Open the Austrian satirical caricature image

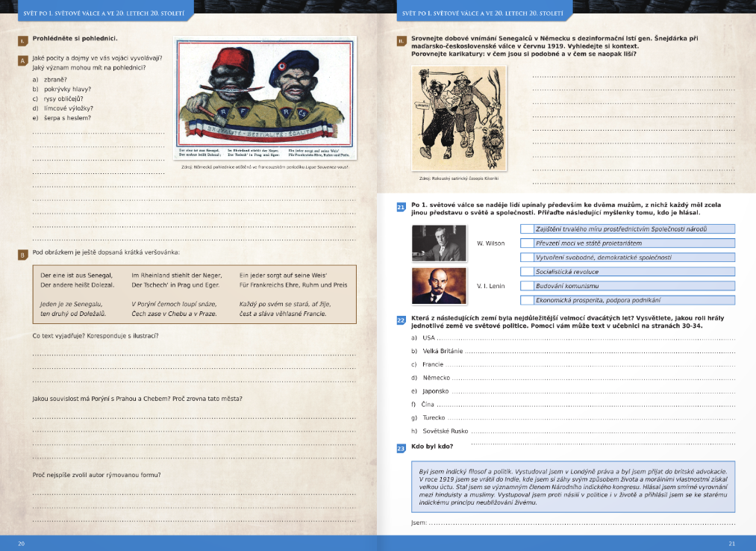pos(458,119)
